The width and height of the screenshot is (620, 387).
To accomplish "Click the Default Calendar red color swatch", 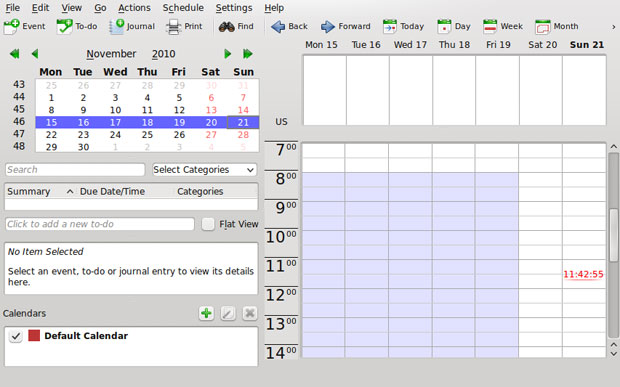I will pos(34,336).
